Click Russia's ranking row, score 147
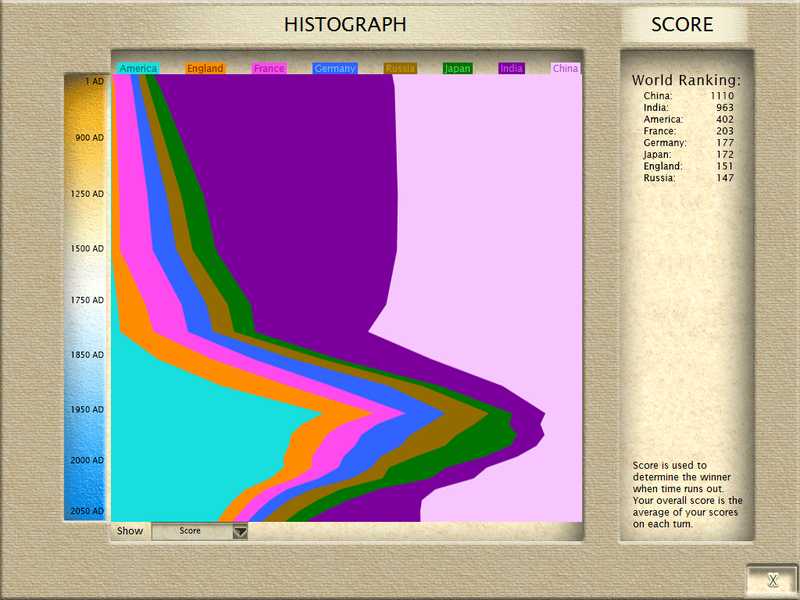This screenshot has width=800, height=600. [688, 178]
